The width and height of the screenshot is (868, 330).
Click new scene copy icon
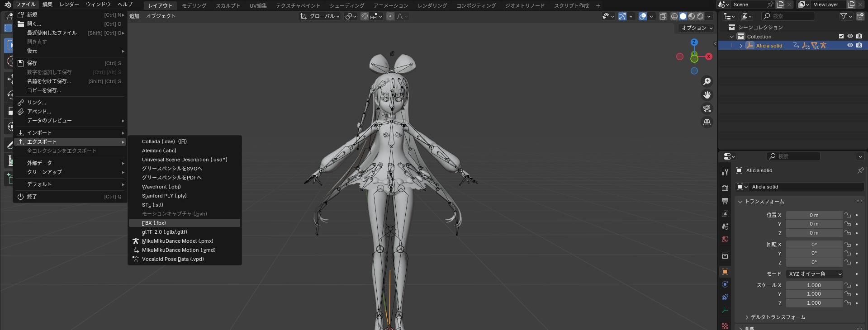click(x=780, y=5)
